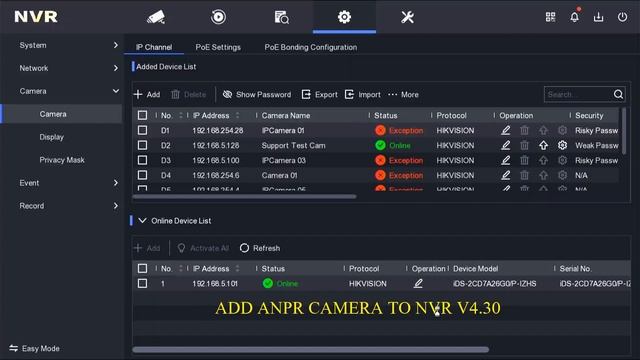Click Activate All in online list
The height and width of the screenshot is (360, 640).
click(203, 248)
